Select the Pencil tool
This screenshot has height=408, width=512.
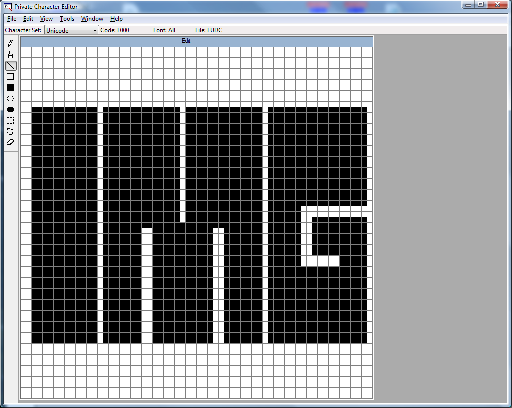[x=11, y=44]
